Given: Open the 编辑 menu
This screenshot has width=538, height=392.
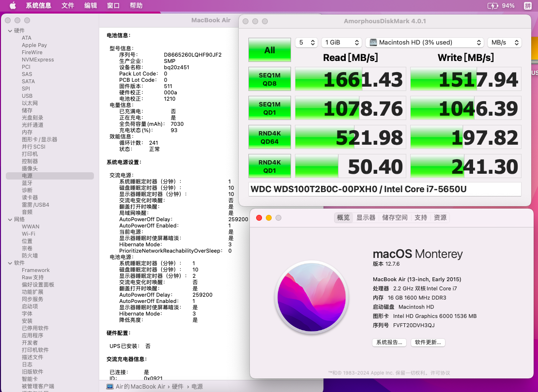Looking at the screenshot, I should click(91, 5).
